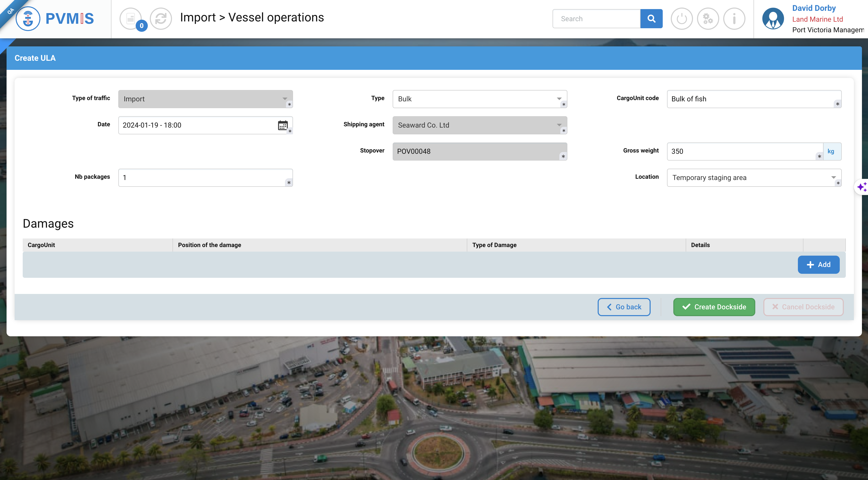Click the blue search magnifier button
Screen dimensions: 868x480
pos(651,18)
